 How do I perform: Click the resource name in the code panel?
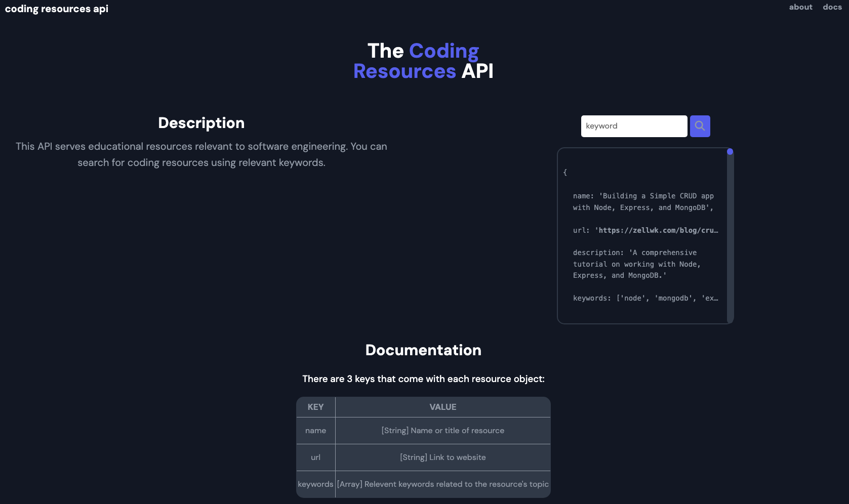point(643,201)
